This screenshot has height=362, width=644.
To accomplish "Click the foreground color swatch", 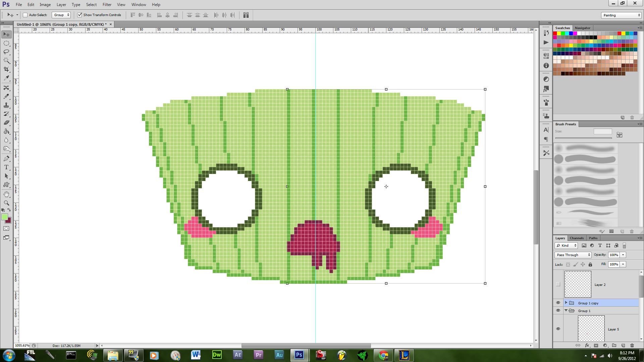I will coord(4,217).
